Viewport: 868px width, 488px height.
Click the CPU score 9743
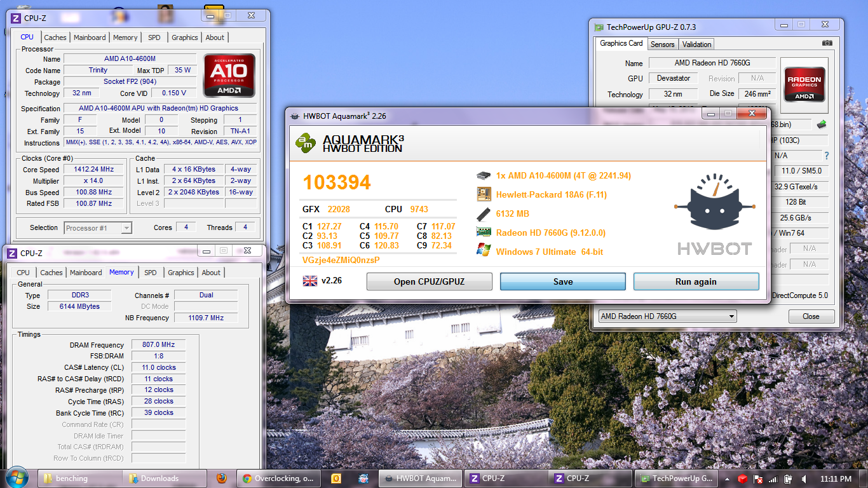[x=419, y=209]
